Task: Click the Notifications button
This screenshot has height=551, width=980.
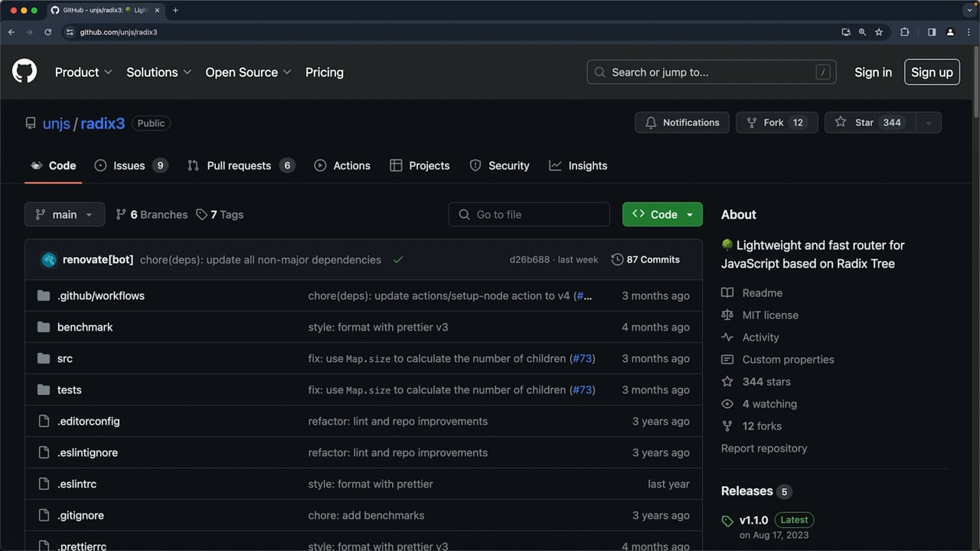Action: click(x=682, y=122)
